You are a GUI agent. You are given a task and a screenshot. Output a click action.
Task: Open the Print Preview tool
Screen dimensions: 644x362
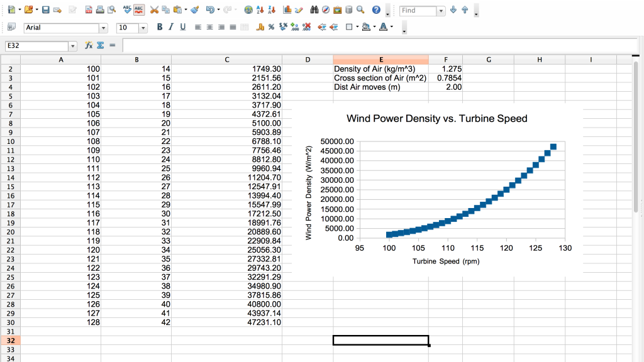coord(112,10)
